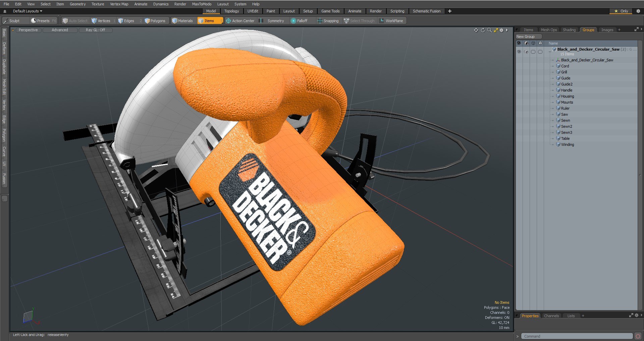The height and width of the screenshot is (341, 644).
Task: Click the red record icon beside Command
Action: point(638,336)
